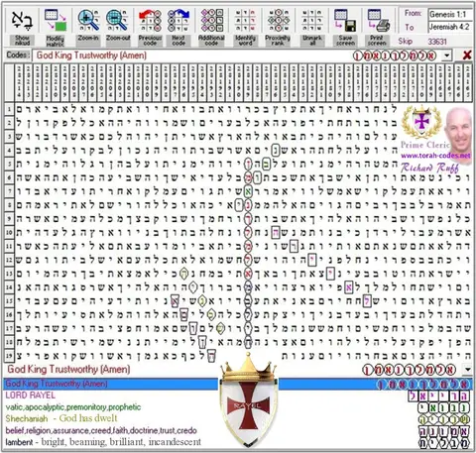Image resolution: width=476 pixels, height=453 pixels.
Task: Click the Show nikud icon
Action: pos(22,20)
